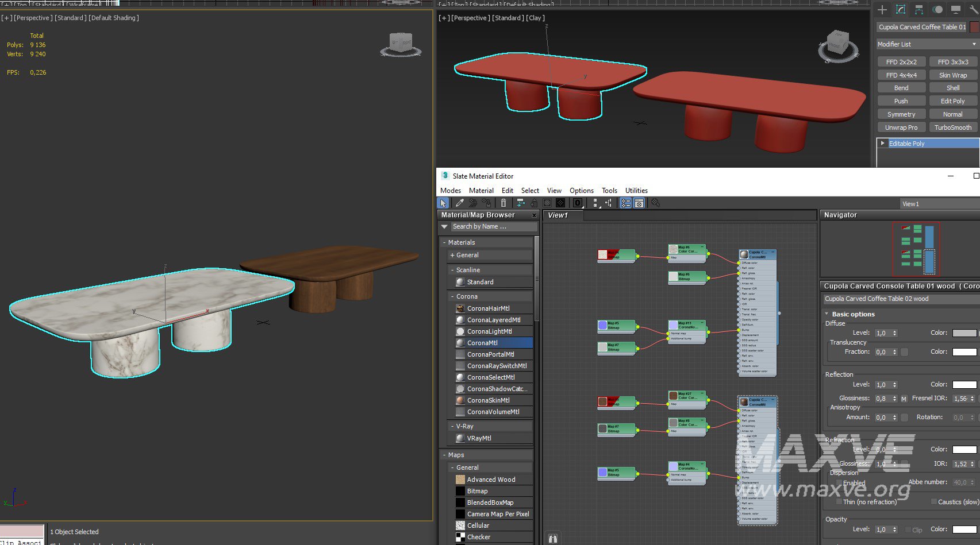980x545 pixels.
Task: Check Thin (no refraction) option
Action: tap(839, 502)
